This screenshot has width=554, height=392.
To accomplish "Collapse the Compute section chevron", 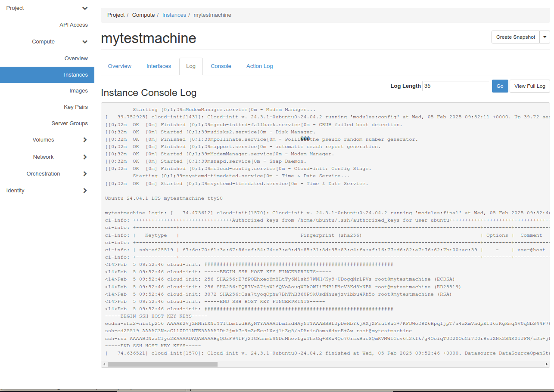I will [85, 42].
